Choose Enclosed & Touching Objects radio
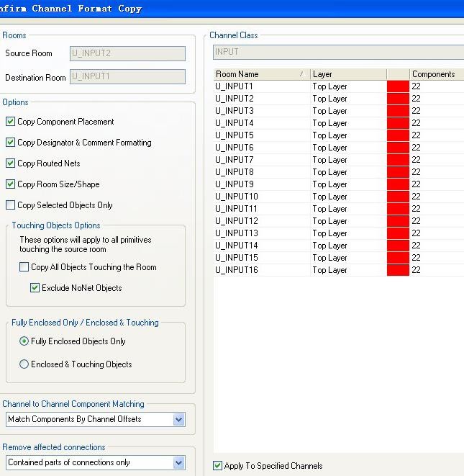The image size is (464, 476). coord(24,364)
